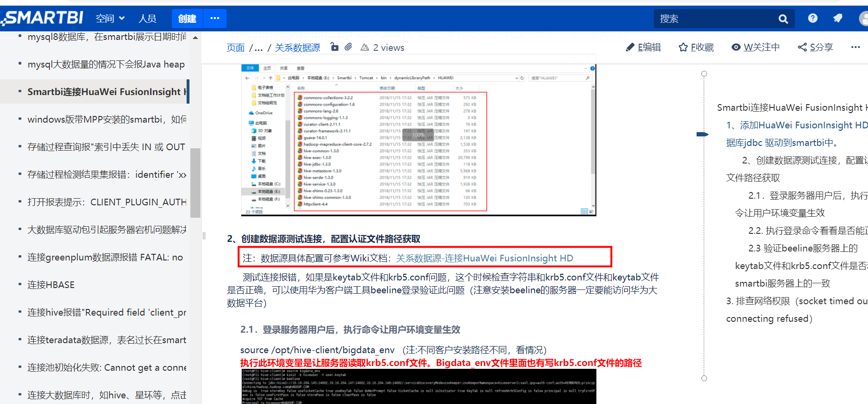The image size is (868, 404).
Task: Open sidebar page mysql8数据库 日期时间
Action: (107, 37)
